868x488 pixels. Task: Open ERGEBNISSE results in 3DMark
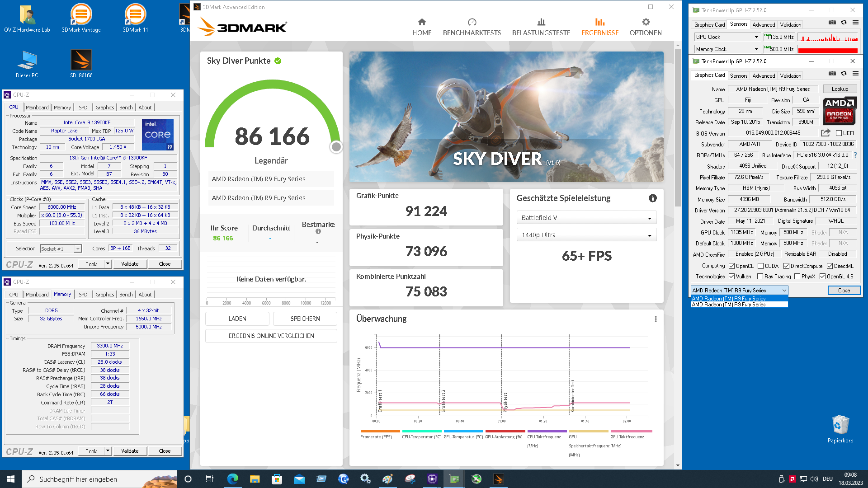pyautogui.click(x=599, y=27)
